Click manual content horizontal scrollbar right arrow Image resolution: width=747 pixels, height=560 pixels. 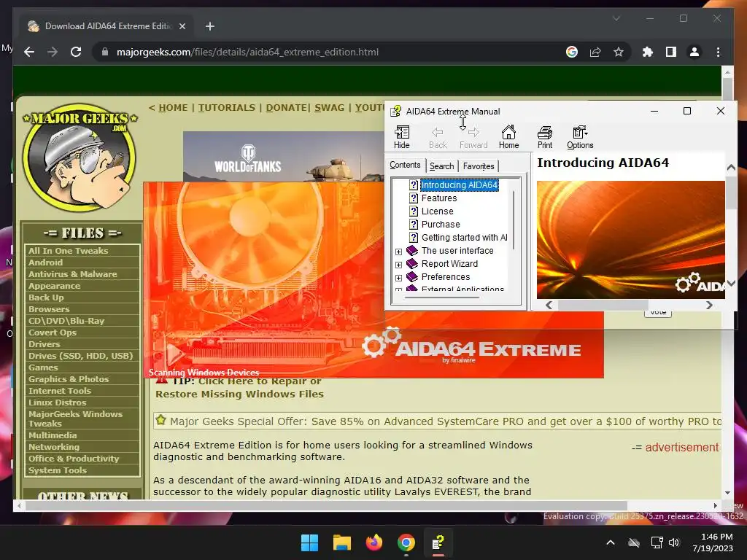[x=709, y=306]
